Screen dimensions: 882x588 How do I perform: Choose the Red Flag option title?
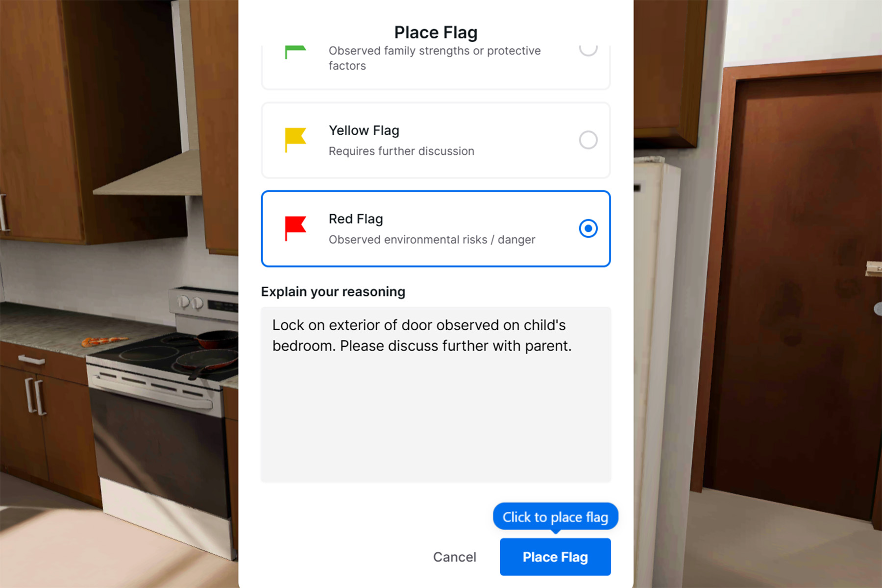[356, 219]
